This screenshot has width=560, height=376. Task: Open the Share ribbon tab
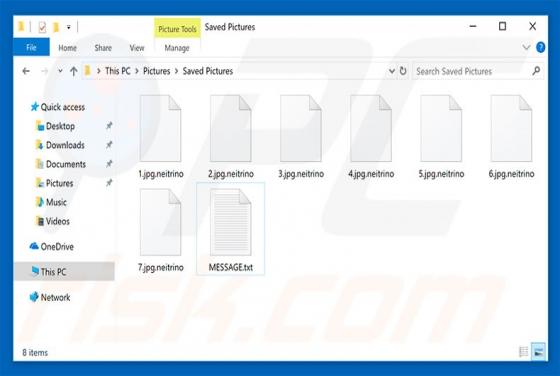103,48
